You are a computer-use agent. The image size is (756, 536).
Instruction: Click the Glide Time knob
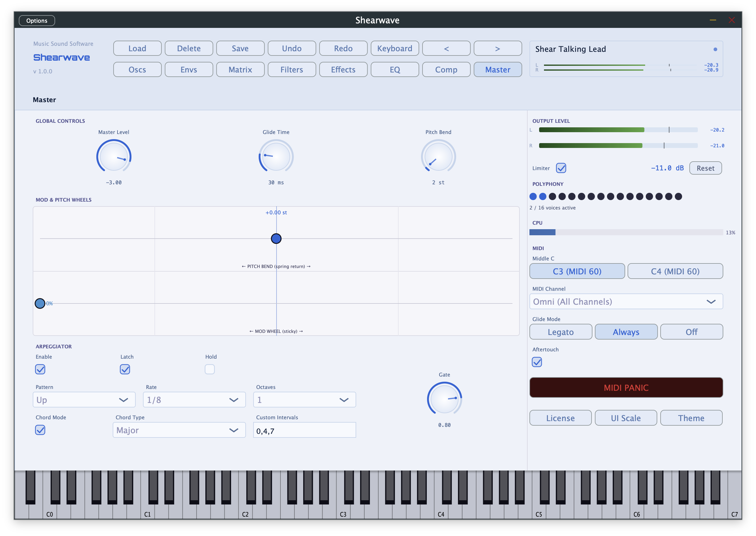(276, 156)
